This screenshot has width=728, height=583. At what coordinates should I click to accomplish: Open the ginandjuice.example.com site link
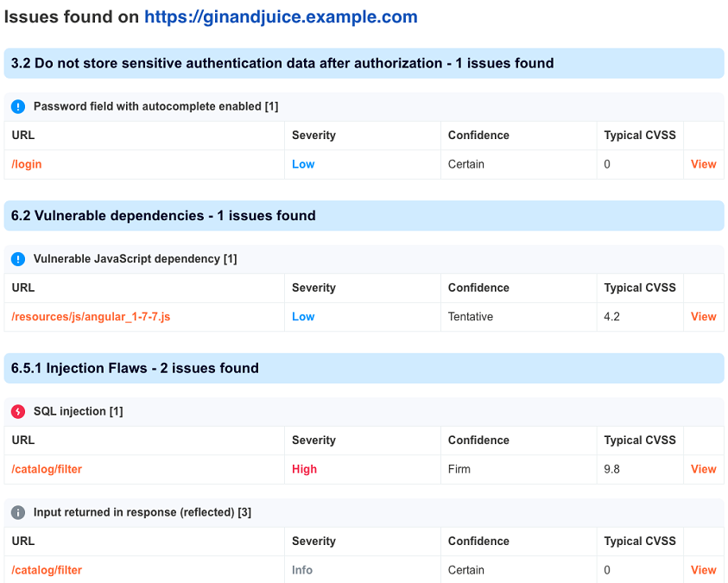point(281,16)
